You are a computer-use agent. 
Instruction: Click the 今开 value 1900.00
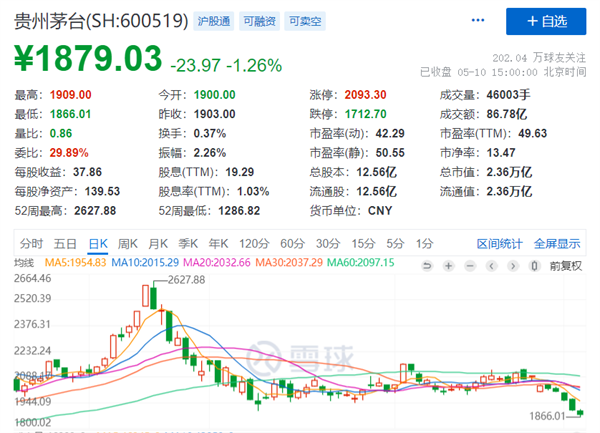[x=214, y=95]
